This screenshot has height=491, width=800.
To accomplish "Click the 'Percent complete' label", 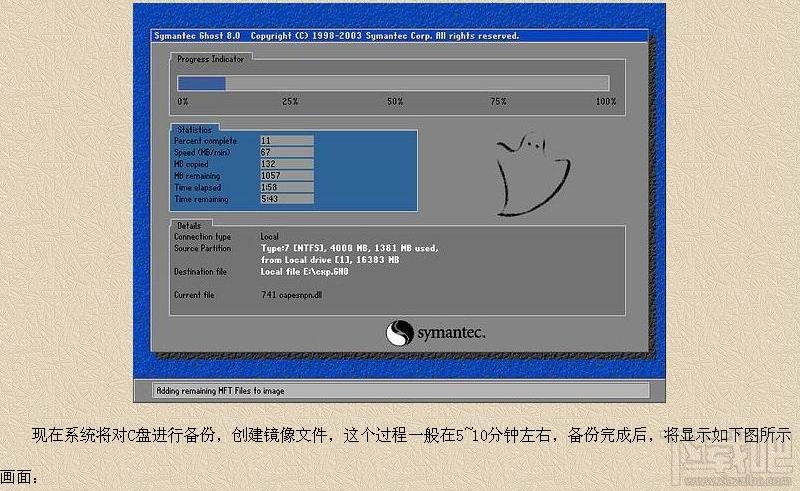I will [x=205, y=141].
